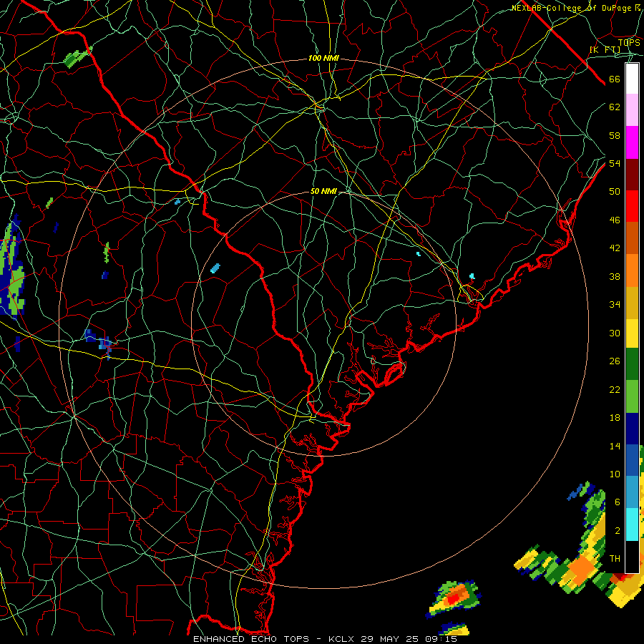Click the ENHANCED ECHO TOPS caption text
This screenshot has height=644, width=644.
251,639
